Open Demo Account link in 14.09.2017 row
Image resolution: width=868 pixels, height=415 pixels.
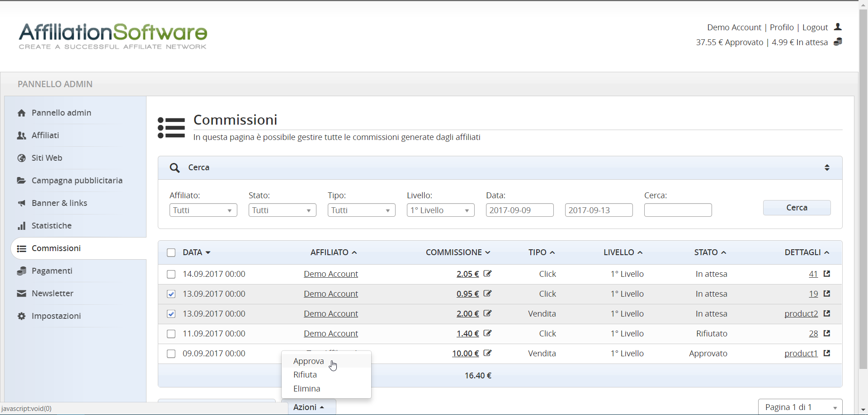pyautogui.click(x=331, y=274)
